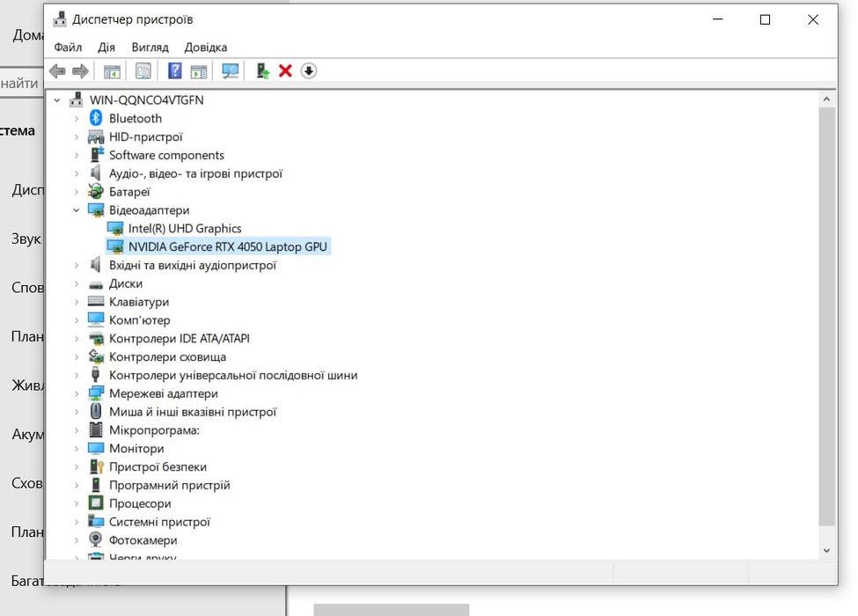Click the search field in Settings window

(21, 83)
